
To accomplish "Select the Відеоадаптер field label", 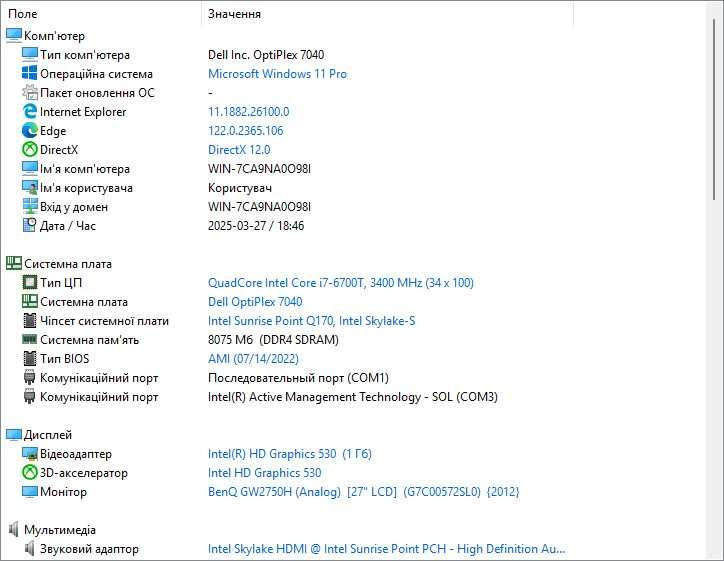I will coord(76,453).
